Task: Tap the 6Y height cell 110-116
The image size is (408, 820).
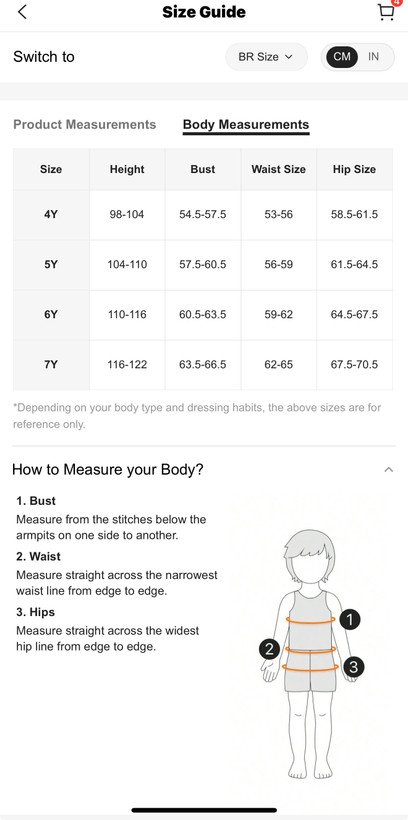Action: tap(127, 315)
